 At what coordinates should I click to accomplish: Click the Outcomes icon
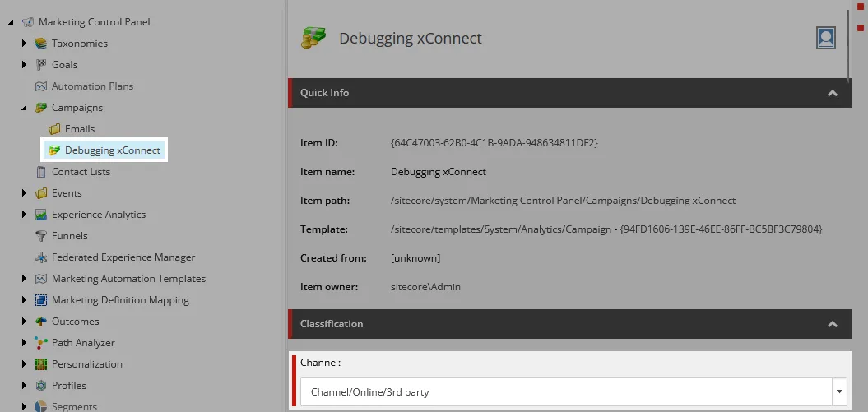click(41, 322)
